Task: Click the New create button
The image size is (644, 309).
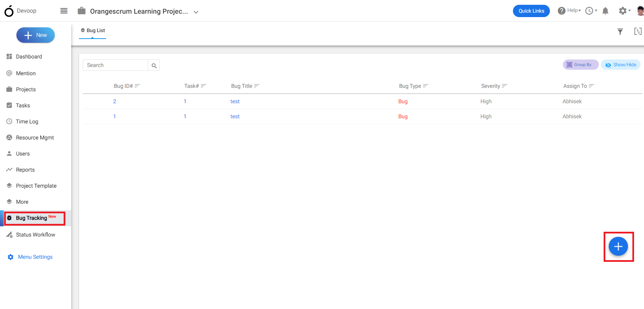Action: tap(36, 35)
